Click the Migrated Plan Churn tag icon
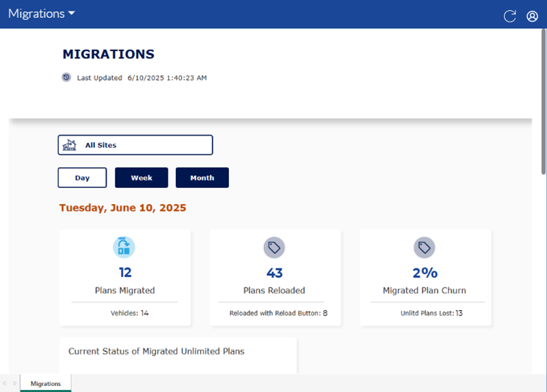The height and width of the screenshot is (392, 547). pyautogui.click(x=424, y=247)
